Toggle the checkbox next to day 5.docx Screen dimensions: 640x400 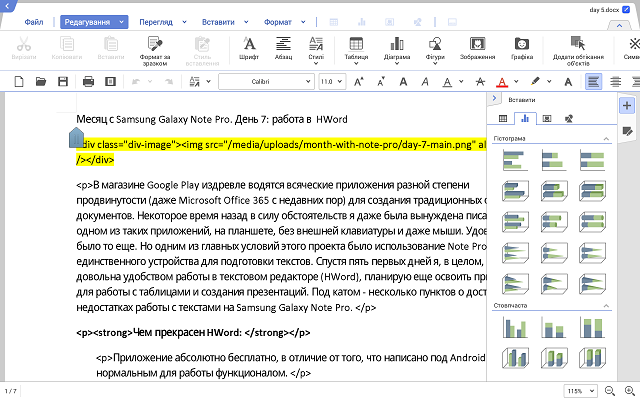(626, 9)
